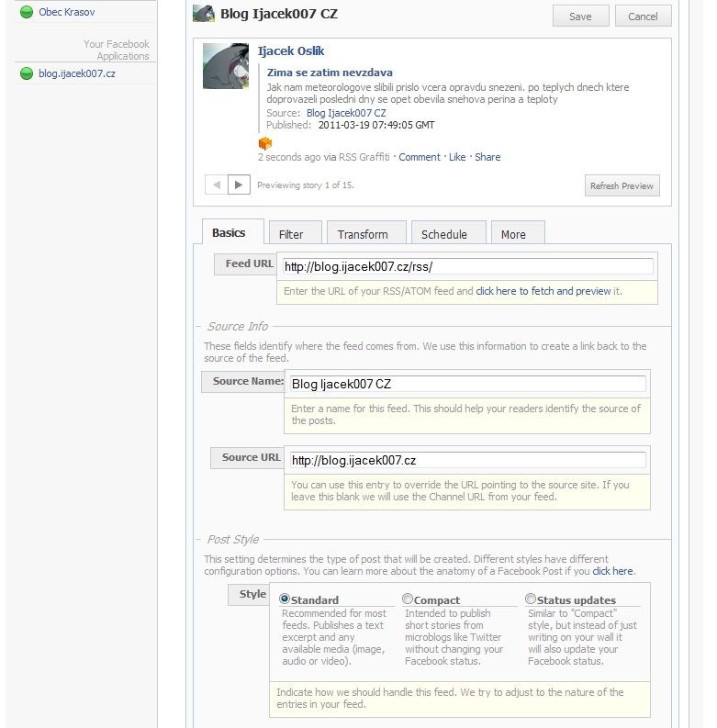The width and height of the screenshot is (717, 728).
Task: Follow 'click here to fetch and preview' link
Action: [x=543, y=291]
